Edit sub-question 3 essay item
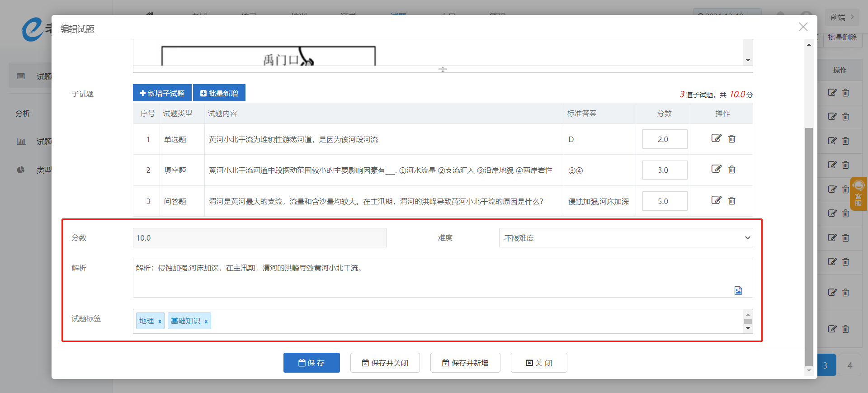The width and height of the screenshot is (868, 393). 716,200
